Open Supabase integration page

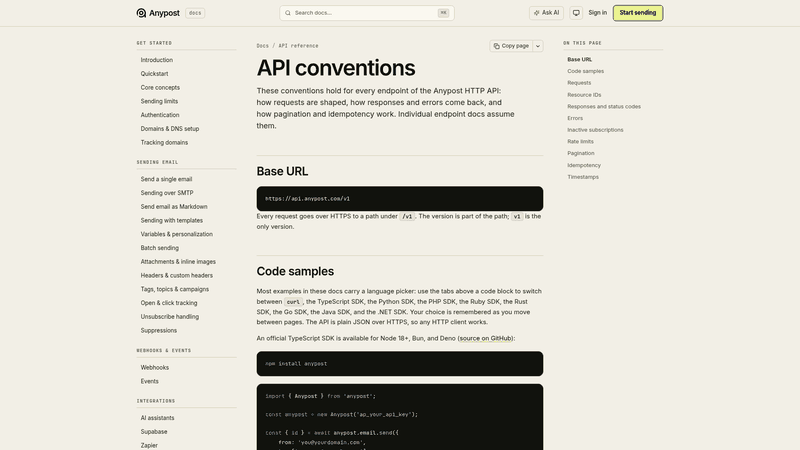[x=154, y=432]
